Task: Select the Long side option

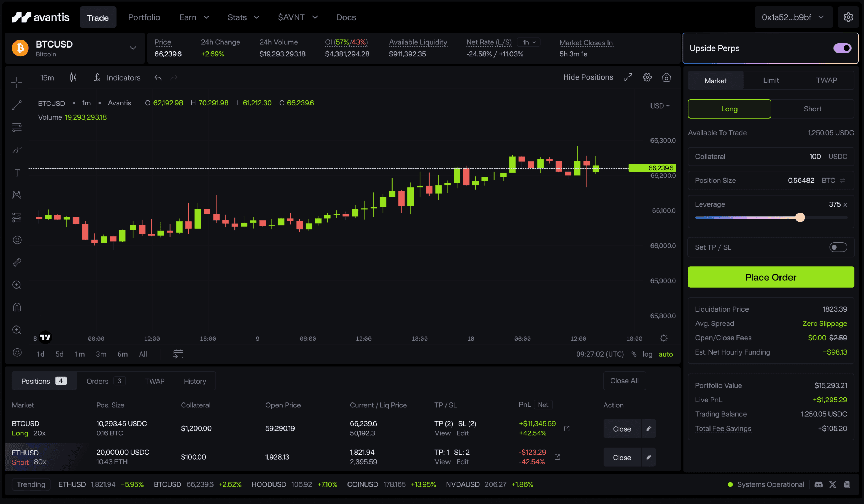Action: [x=729, y=109]
